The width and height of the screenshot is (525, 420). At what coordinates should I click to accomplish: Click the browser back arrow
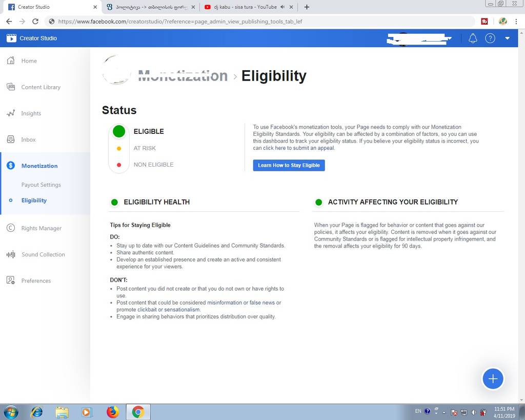(9, 22)
